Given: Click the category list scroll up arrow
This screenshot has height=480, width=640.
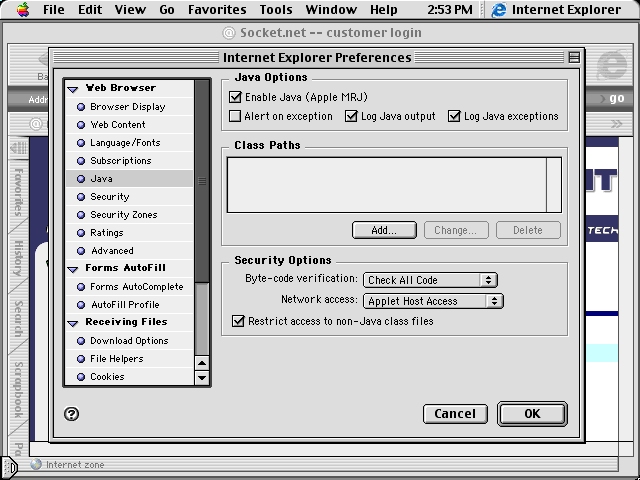Looking at the screenshot, I should (x=202, y=363).
